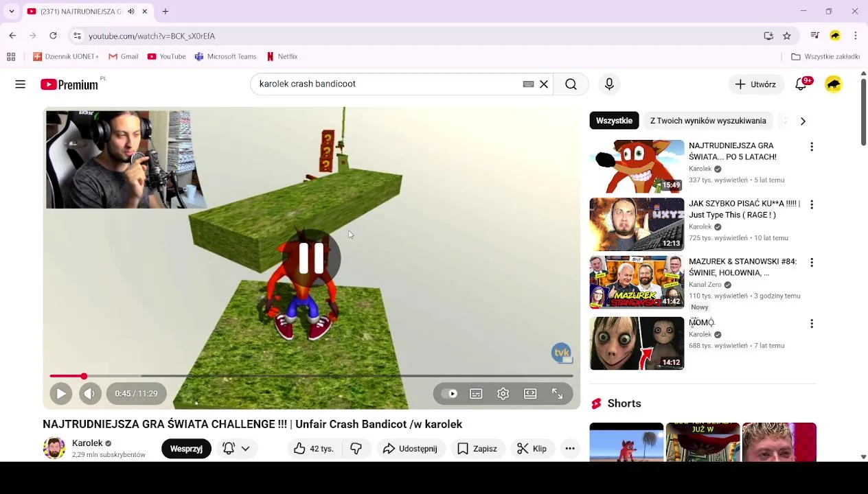The height and width of the screenshot is (494, 868).
Task: Dislike the video
Action: [356, 449]
